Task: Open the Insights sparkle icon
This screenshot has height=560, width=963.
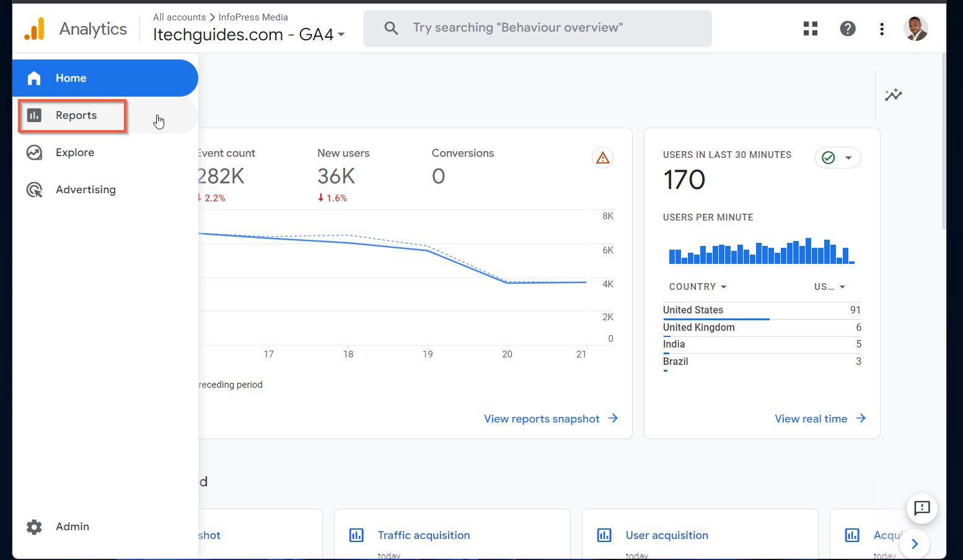Action: tap(893, 95)
